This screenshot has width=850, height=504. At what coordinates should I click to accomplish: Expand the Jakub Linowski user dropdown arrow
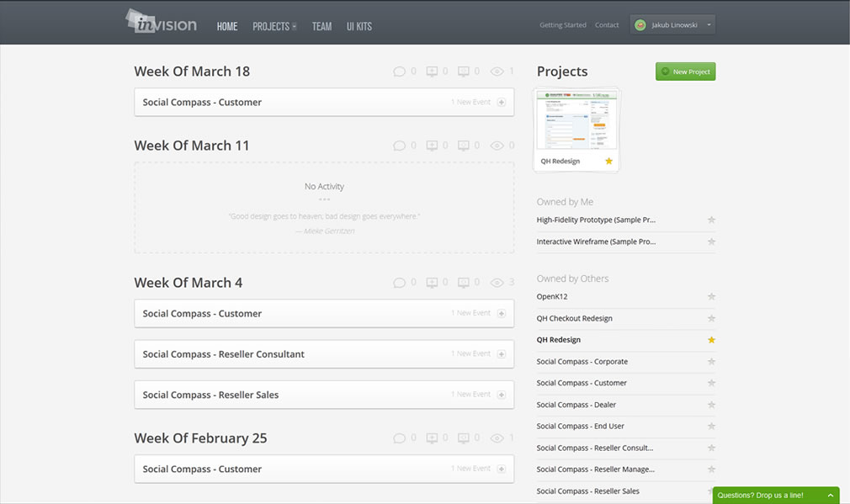pos(709,25)
